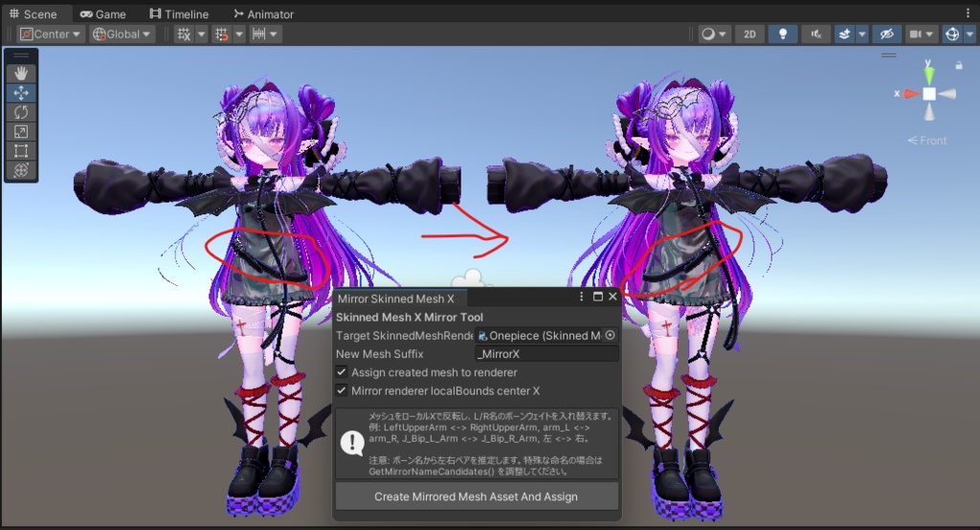This screenshot has height=530, width=980.
Task: Click the Front view label
Action: pos(927,141)
